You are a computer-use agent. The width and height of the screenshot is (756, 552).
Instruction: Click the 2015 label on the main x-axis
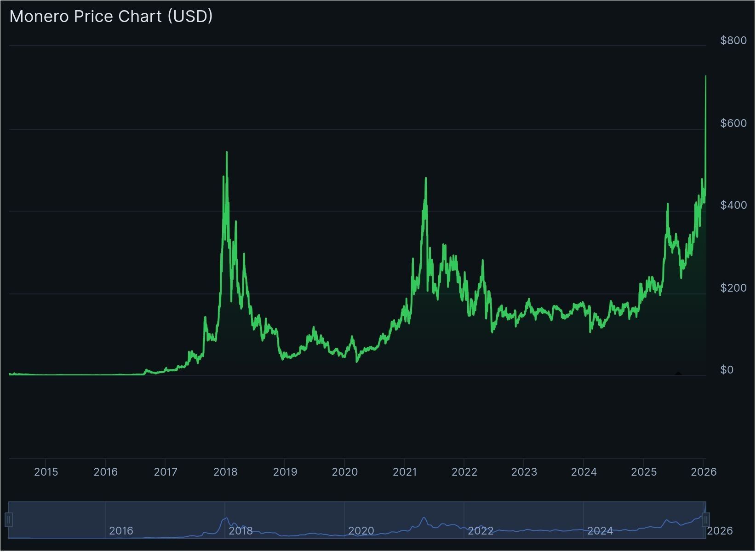click(46, 472)
